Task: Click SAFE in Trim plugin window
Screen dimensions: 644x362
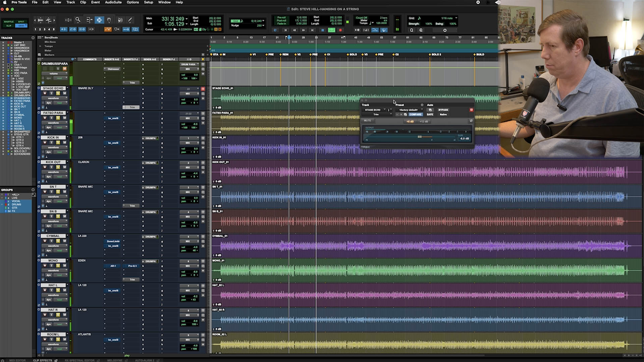Action: (x=430, y=115)
